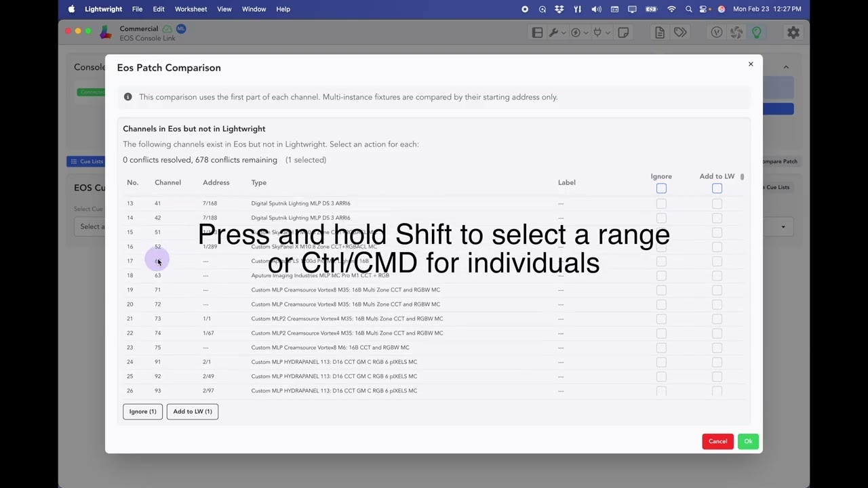This screenshot has width=868, height=488.
Task: Click the battery status icon in menu bar
Action: 652,9
